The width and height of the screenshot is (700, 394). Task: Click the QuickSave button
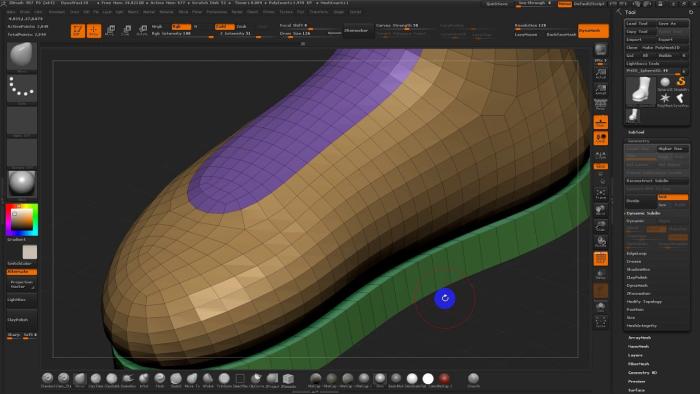(x=496, y=4)
